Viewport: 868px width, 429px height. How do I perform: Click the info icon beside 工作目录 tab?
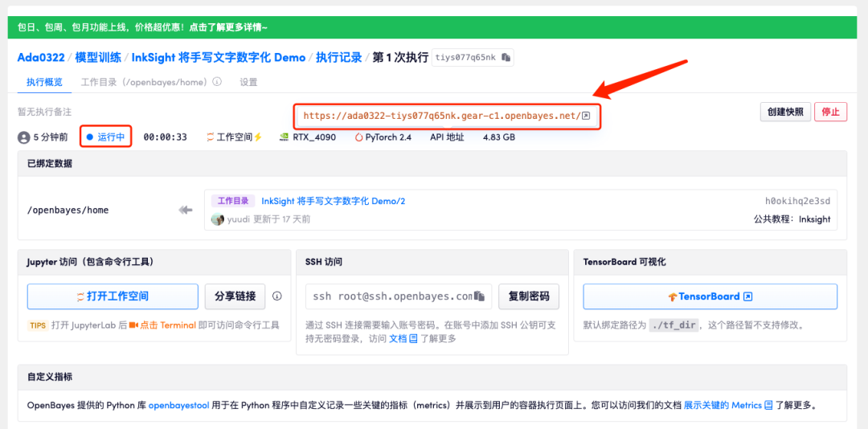click(x=217, y=82)
